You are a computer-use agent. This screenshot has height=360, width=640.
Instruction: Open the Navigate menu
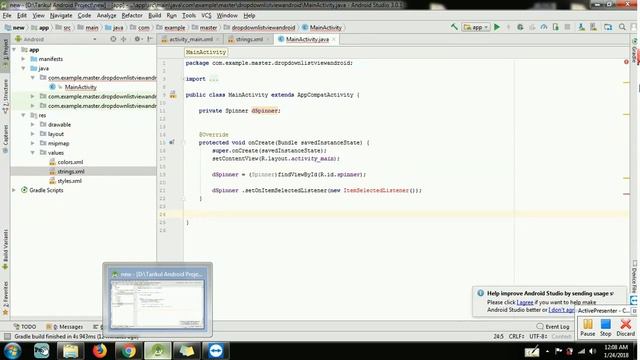[61, 16]
